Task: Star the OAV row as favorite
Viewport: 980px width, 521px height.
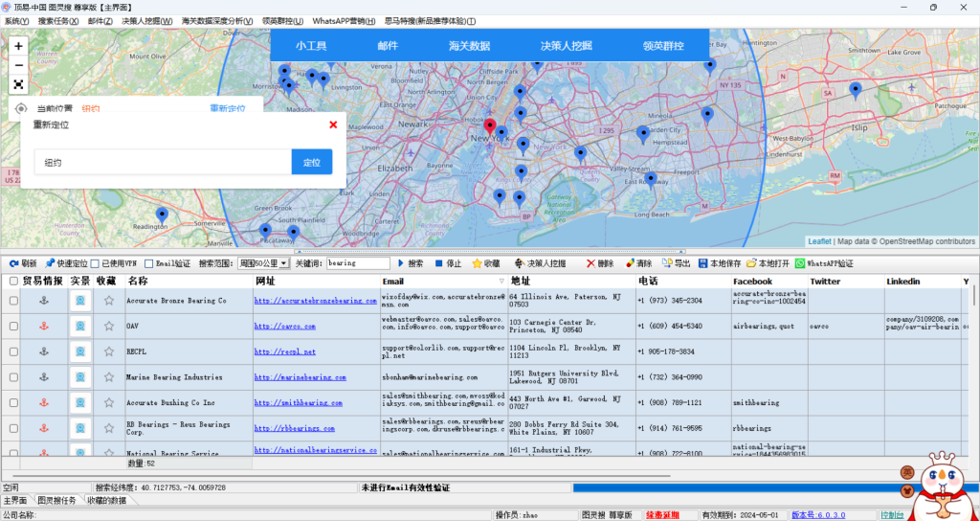Action: pos(108,326)
